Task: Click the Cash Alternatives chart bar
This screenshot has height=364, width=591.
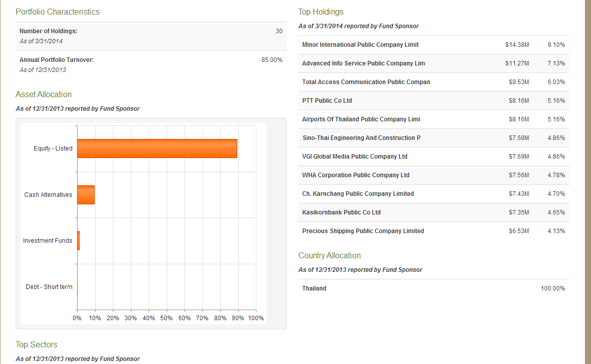Action: [x=86, y=195]
